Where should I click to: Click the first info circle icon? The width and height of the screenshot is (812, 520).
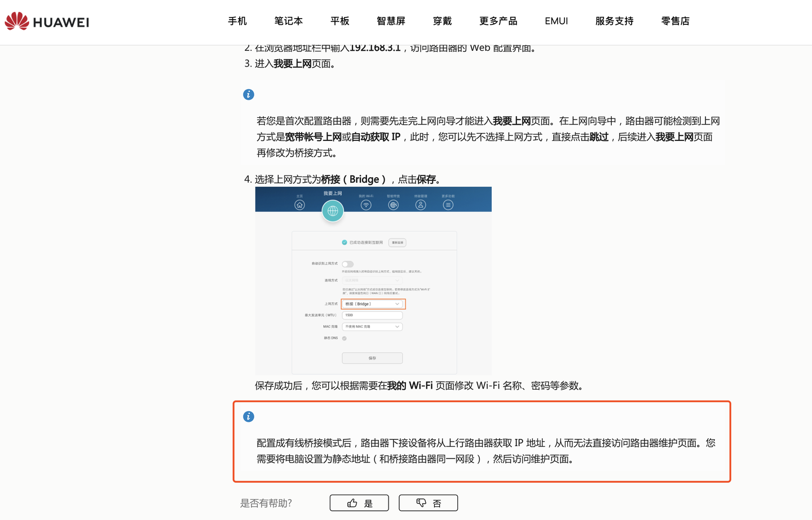pos(249,94)
